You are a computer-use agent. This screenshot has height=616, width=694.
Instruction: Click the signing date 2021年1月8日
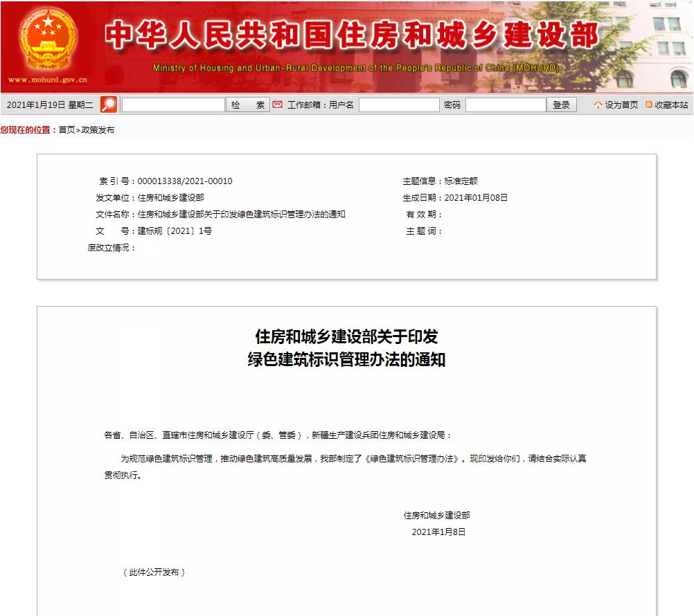pos(438,532)
